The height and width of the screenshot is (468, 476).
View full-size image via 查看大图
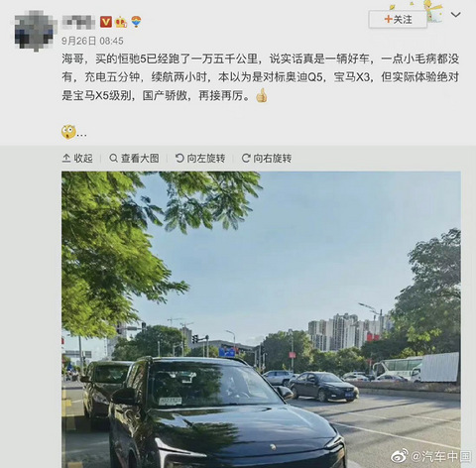134,159
